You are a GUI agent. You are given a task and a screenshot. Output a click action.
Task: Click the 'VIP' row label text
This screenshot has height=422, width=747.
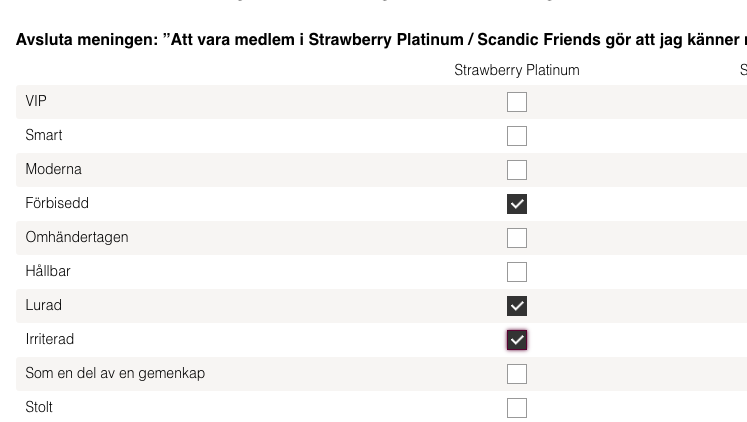point(36,102)
